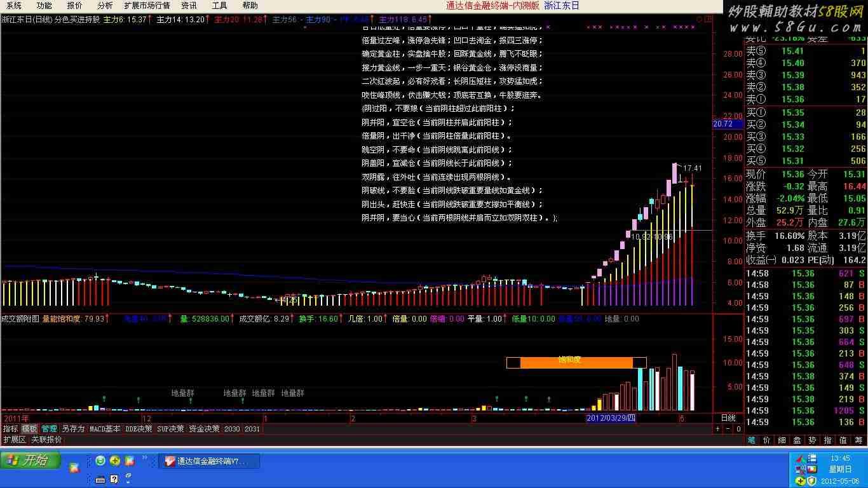Click the on-screen keyboard icon in taskbar
Image resolution: width=868 pixels, height=488 pixels.
point(100,479)
